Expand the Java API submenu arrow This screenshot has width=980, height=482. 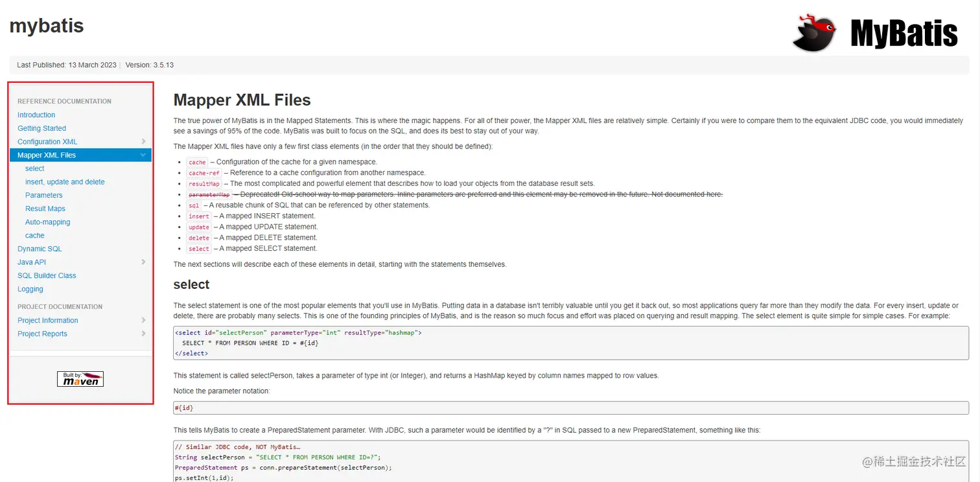click(x=143, y=262)
